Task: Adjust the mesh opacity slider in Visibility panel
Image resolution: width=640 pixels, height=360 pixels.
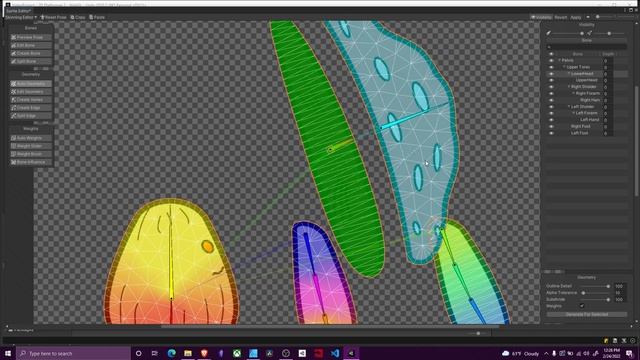Action: 609,33
